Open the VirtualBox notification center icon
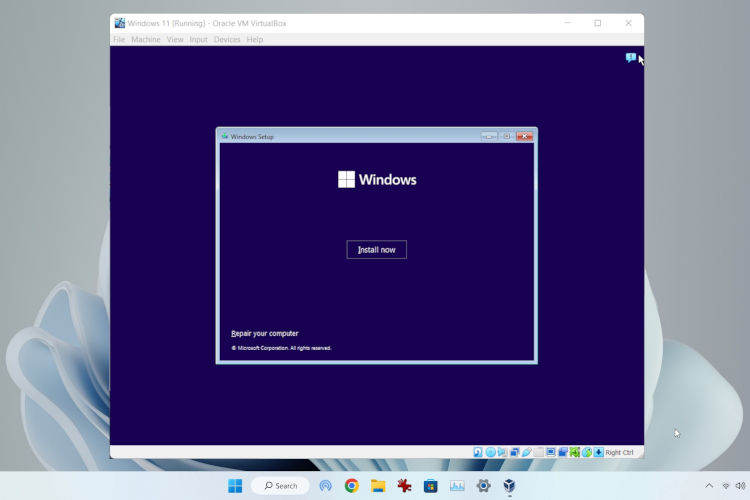This screenshot has height=500, width=750. tap(630, 58)
